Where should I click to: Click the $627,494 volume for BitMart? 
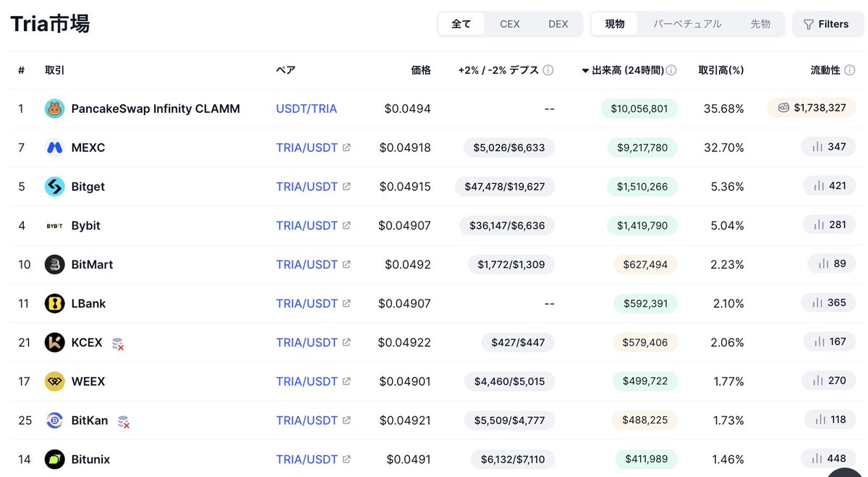(x=645, y=264)
